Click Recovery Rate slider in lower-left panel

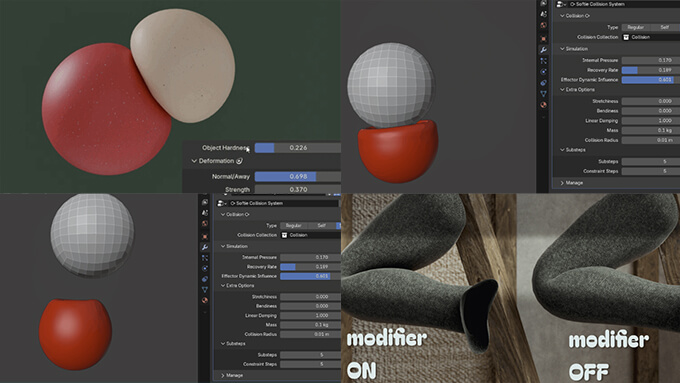(x=311, y=267)
